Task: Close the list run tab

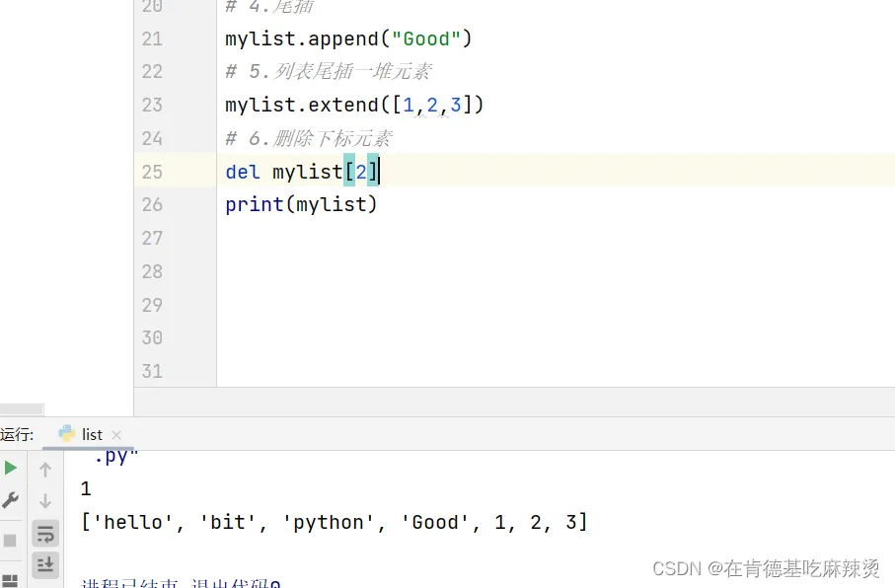Action: click(116, 435)
